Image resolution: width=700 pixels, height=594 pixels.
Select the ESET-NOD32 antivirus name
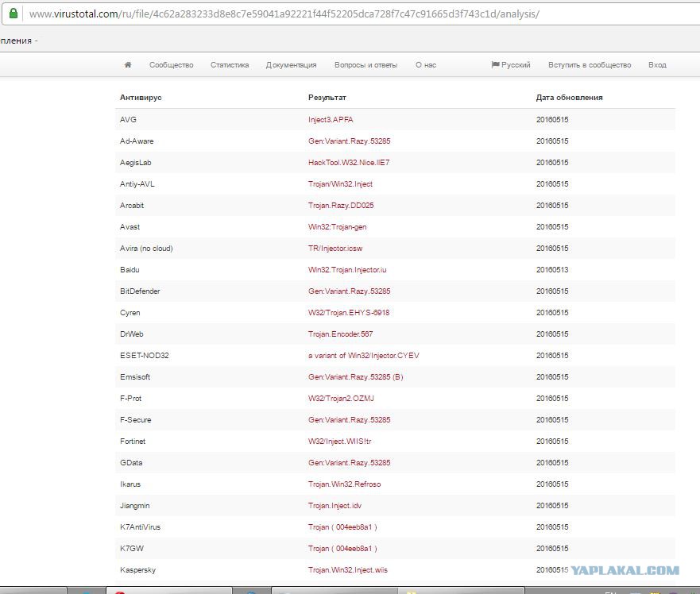click(x=144, y=355)
